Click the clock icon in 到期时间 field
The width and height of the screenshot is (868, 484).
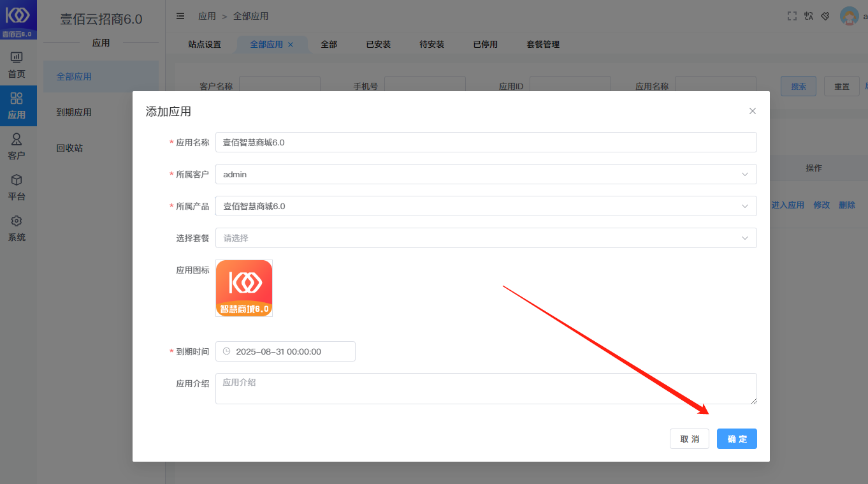point(226,351)
